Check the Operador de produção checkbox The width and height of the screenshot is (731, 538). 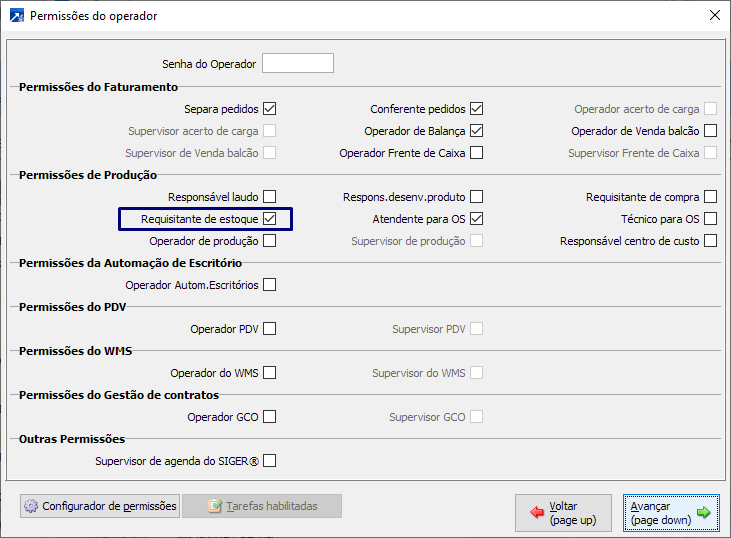point(269,241)
